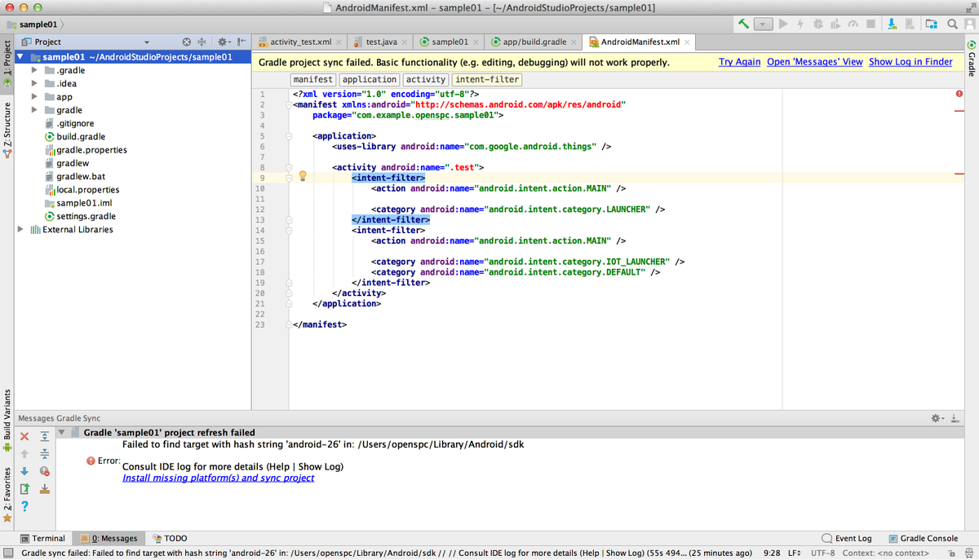Select gradle.properties file
Screen dimensions: 979x560
pyautogui.click(x=86, y=150)
